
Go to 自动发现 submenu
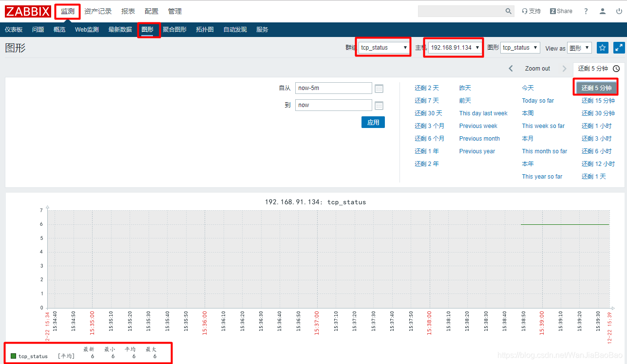[235, 30]
